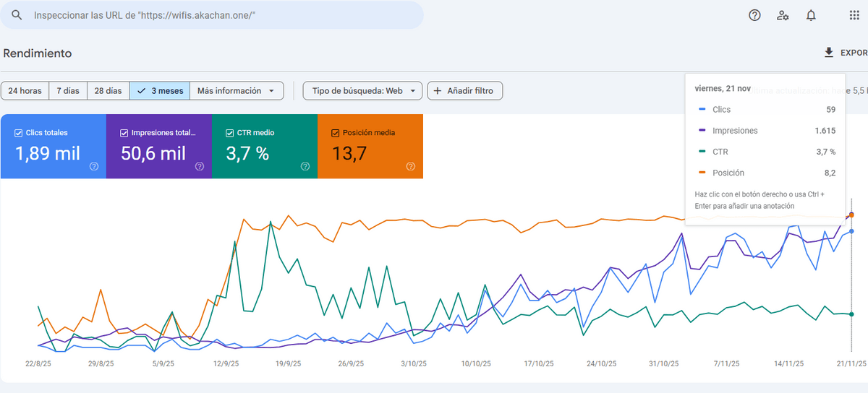Click help icon on Posición media card
Viewport: 868px width, 393px height.
pos(411,166)
